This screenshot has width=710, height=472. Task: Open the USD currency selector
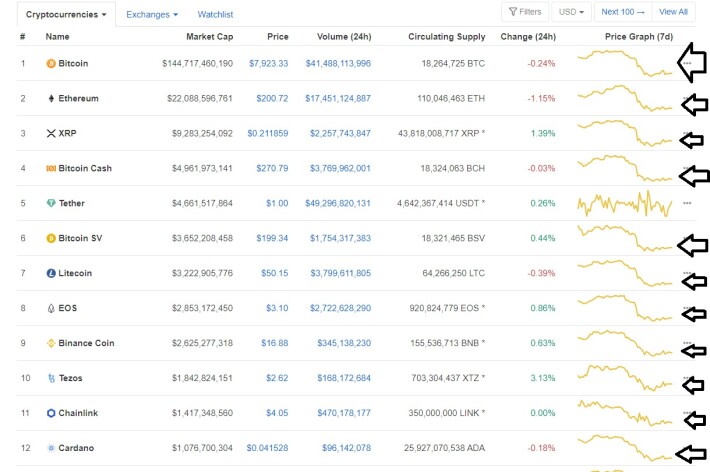click(571, 12)
